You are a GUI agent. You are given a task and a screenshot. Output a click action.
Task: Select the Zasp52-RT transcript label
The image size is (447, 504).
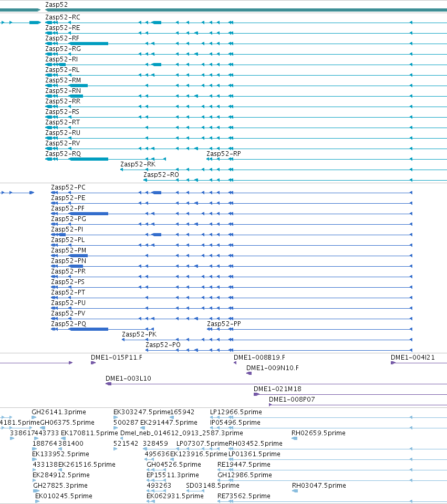[x=63, y=122]
